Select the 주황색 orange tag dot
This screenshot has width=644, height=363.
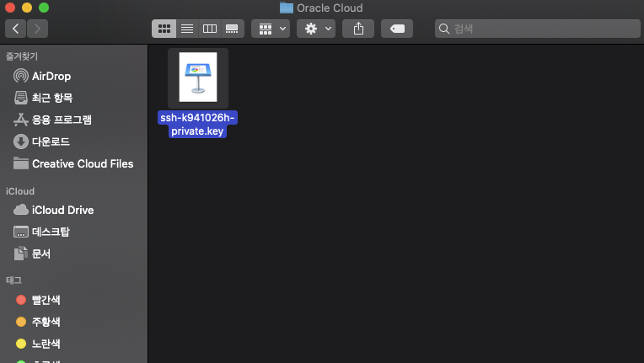(x=21, y=322)
